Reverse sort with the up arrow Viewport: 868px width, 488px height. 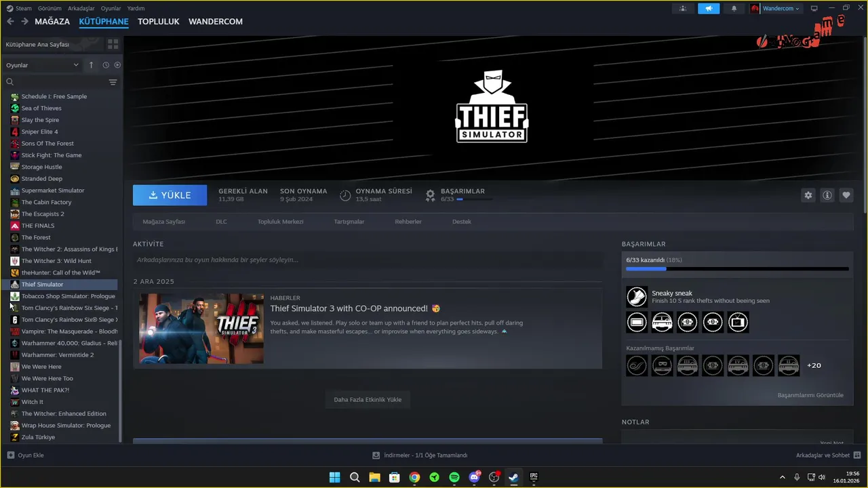(92, 65)
